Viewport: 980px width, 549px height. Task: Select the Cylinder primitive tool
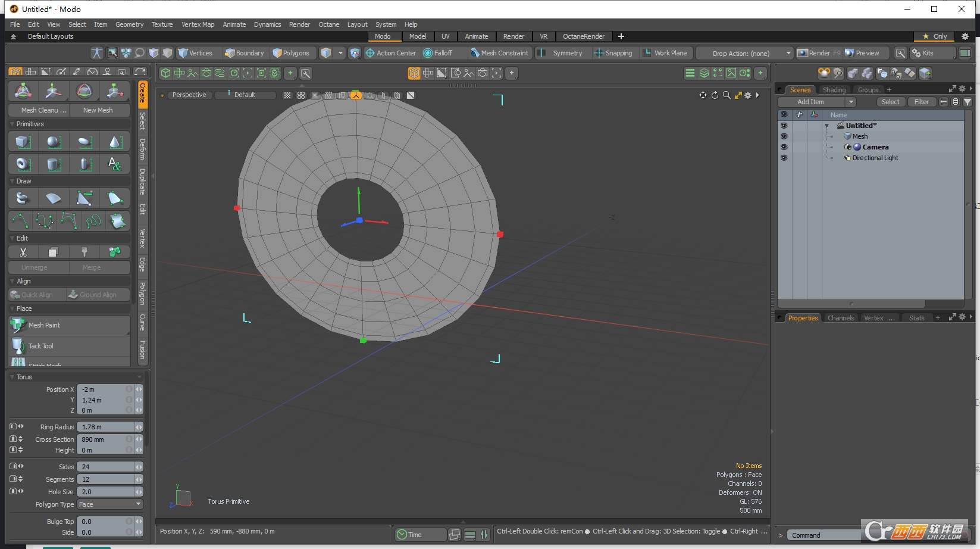point(54,164)
